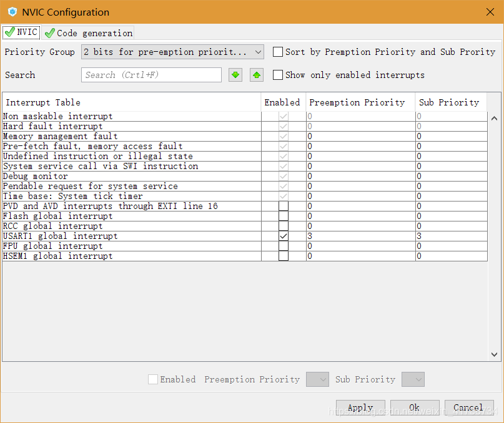504x423 pixels.
Task: Click the Ok button
Action: pyautogui.click(x=415, y=407)
